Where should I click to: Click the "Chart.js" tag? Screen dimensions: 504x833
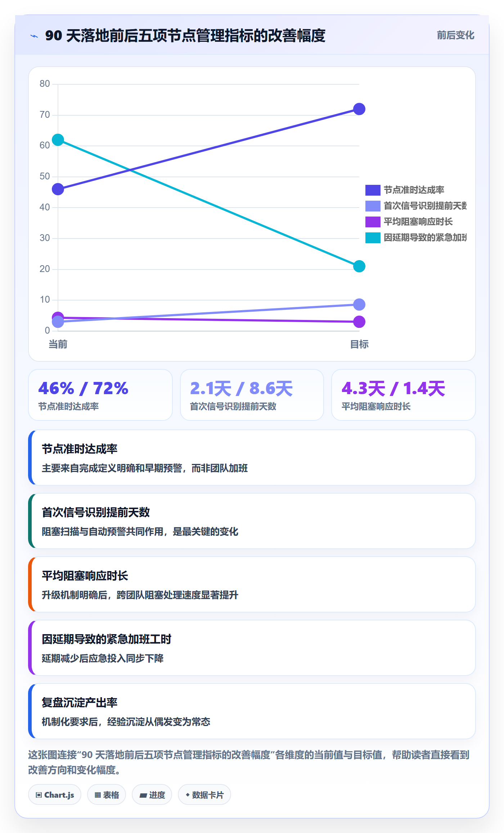pyautogui.click(x=55, y=795)
